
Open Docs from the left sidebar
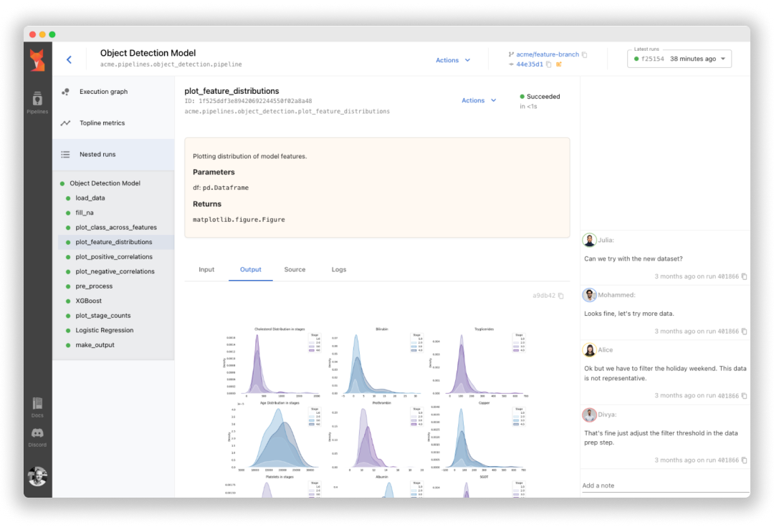click(37, 407)
